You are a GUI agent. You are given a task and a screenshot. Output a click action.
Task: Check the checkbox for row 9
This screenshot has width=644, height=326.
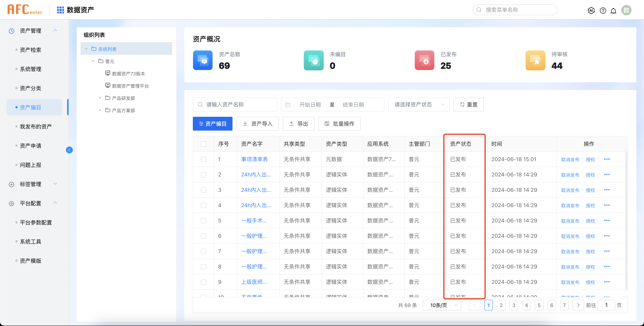(204, 282)
